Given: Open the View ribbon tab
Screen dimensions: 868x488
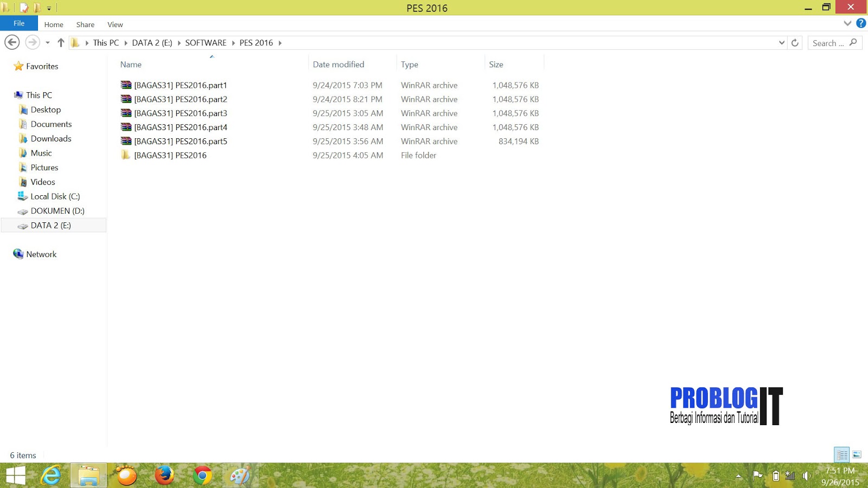Looking at the screenshot, I should (115, 24).
